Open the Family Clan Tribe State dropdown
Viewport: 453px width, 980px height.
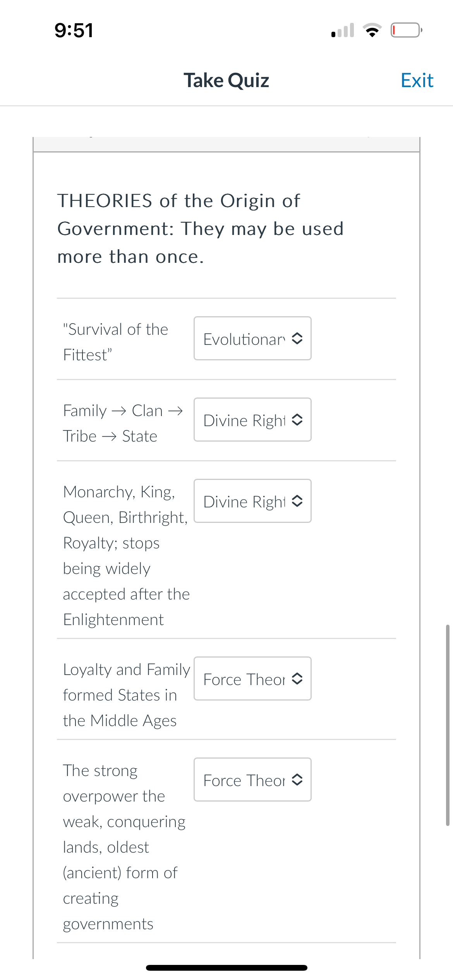pos(252,420)
